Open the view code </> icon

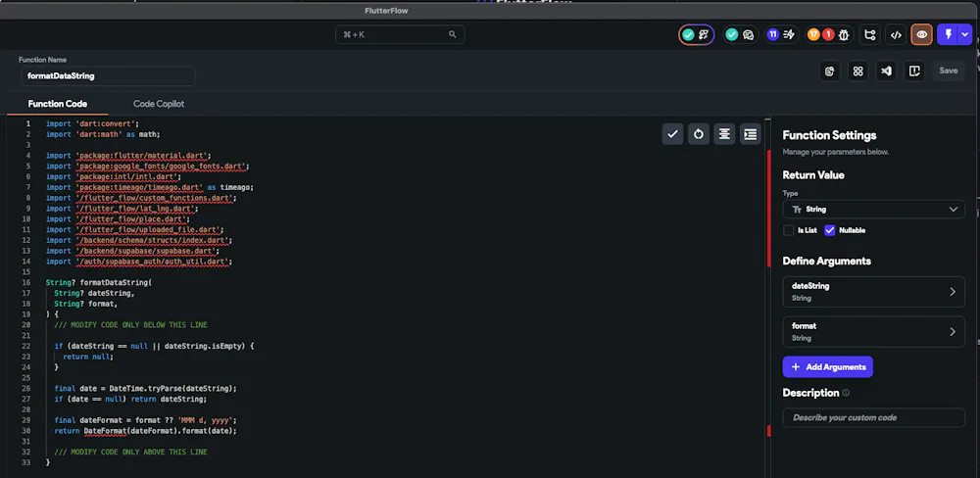coord(896,35)
